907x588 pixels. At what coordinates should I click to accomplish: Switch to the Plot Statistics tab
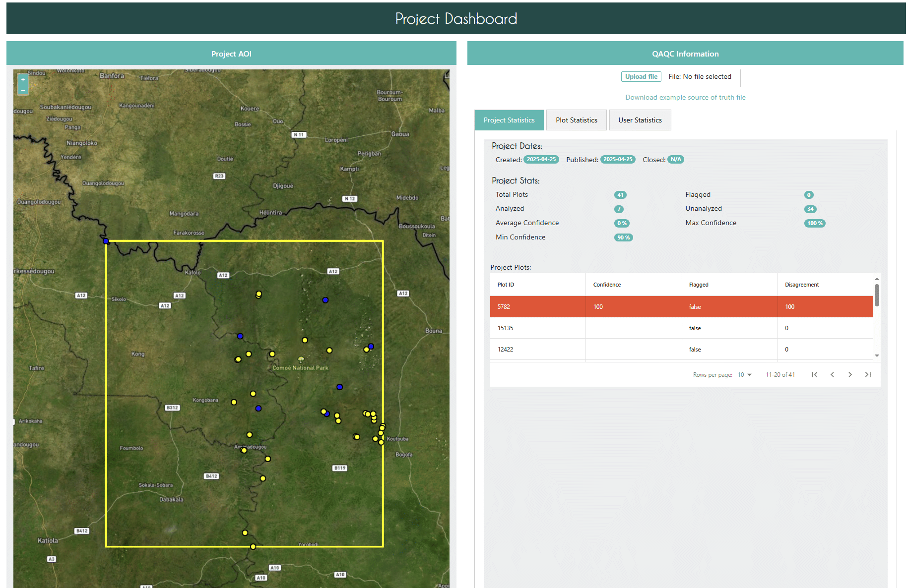[x=577, y=120]
